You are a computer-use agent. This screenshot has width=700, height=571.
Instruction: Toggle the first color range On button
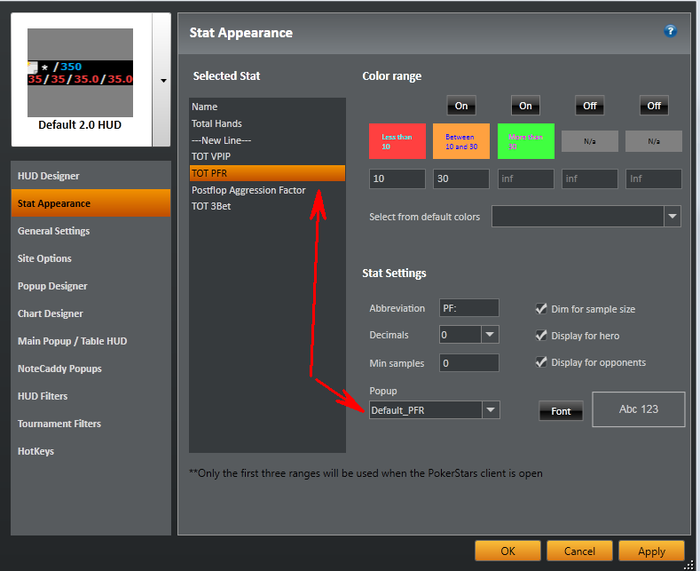[x=461, y=106]
